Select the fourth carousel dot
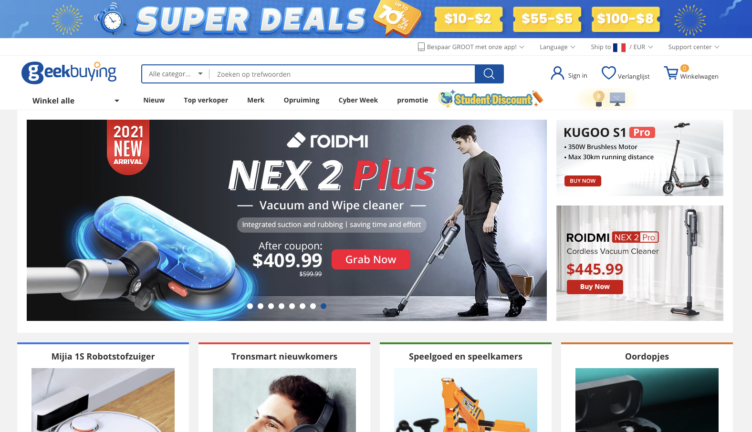Screen dimensions: 752x432 tap(282, 306)
